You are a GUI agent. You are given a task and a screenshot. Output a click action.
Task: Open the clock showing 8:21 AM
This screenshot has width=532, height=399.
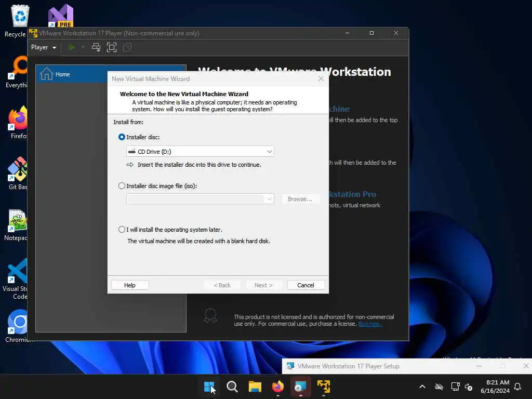495,387
